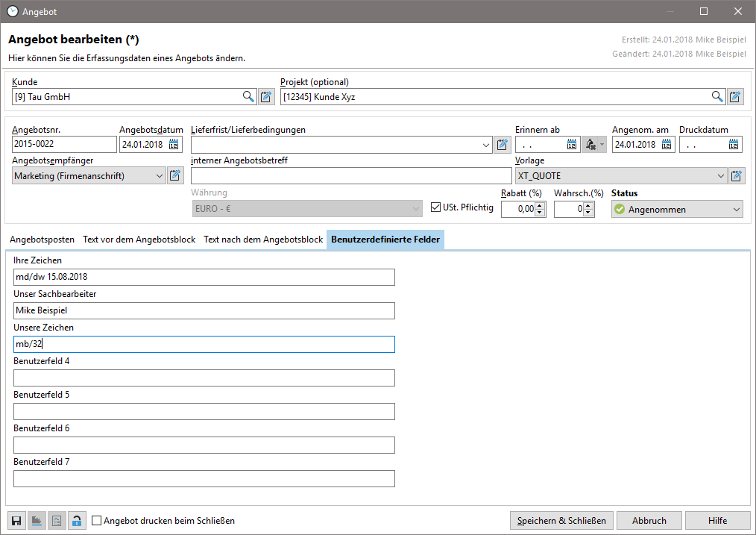
Task: Open the calendar picker for Druckdatum
Action: coord(734,145)
